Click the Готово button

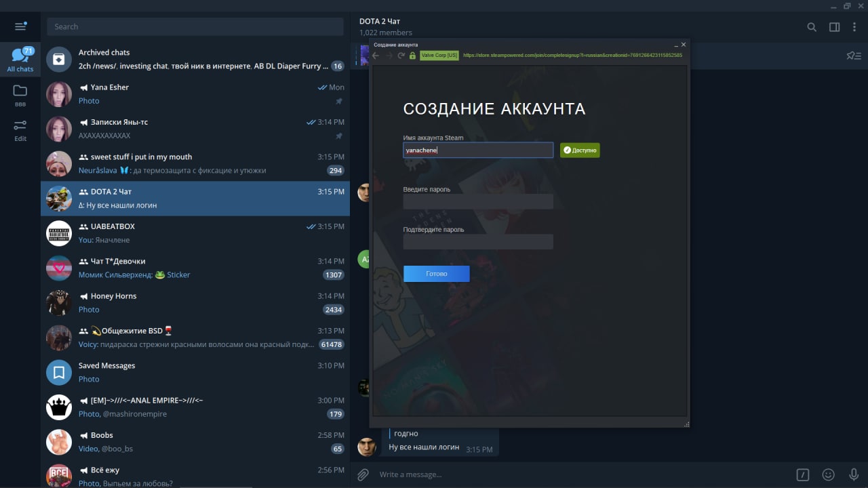tap(437, 274)
